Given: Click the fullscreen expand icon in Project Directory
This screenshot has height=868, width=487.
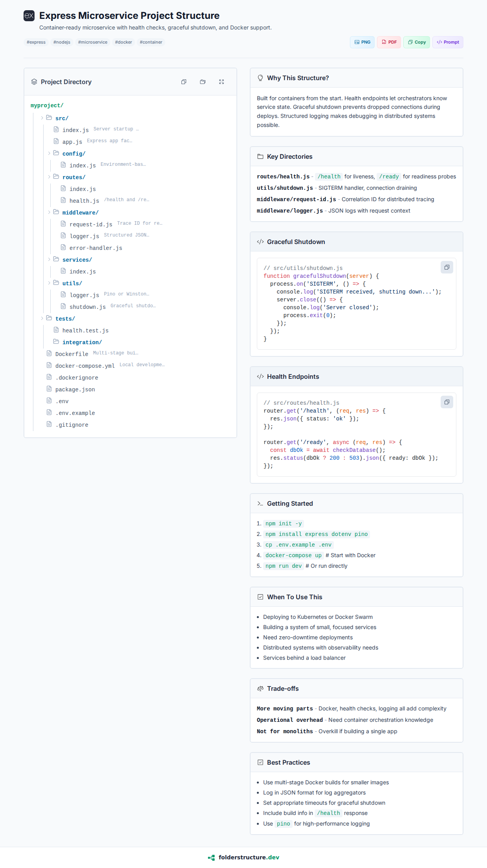Looking at the screenshot, I should pos(222,82).
